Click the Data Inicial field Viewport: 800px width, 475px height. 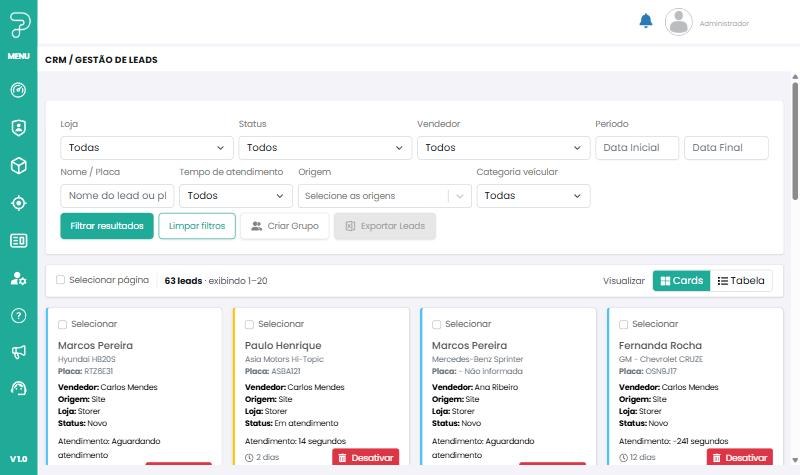[637, 147]
